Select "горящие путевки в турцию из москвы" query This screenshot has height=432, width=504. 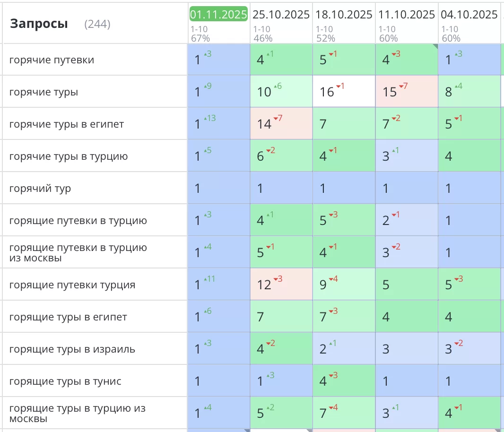pyautogui.click(x=78, y=253)
